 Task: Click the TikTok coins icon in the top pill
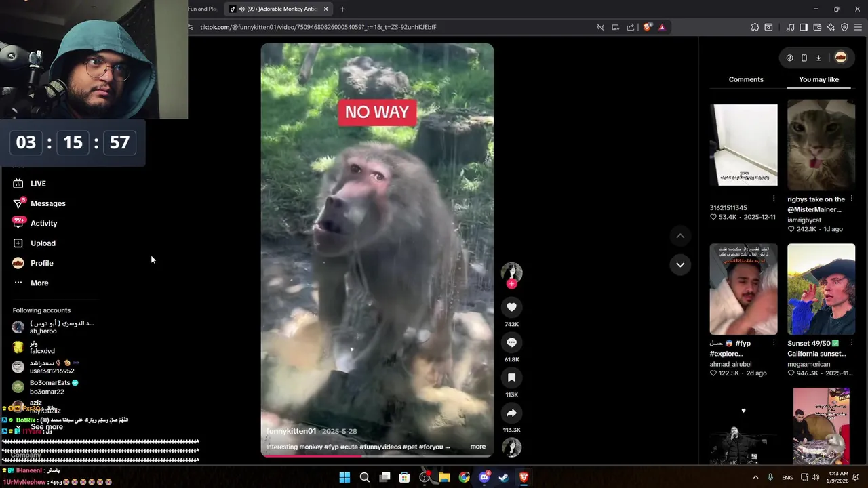(789, 58)
